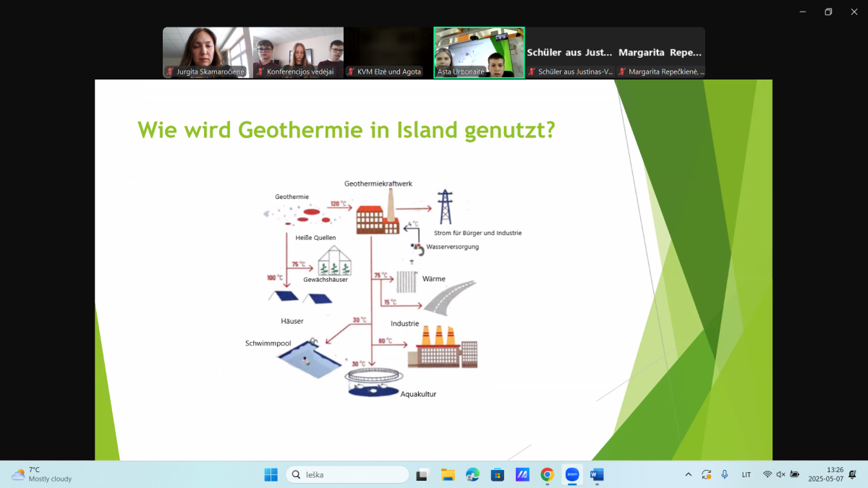The width and height of the screenshot is (868, 488).
Task: Launch Microsoft Edge from the taskbar
Action: (472, 474)
